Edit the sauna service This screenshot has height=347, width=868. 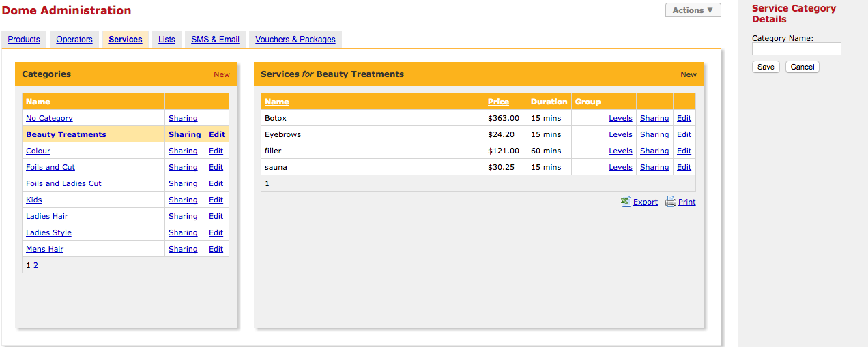click(x=684, y=167)
